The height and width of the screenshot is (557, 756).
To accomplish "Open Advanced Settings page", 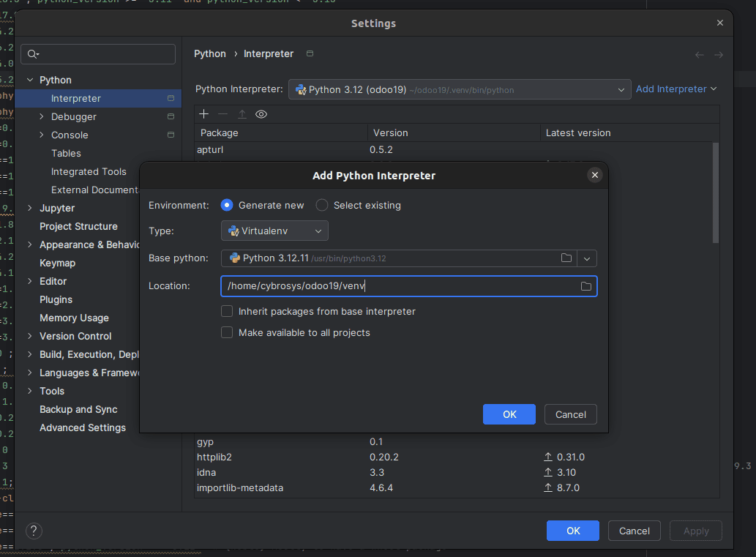I will [83, 427].
